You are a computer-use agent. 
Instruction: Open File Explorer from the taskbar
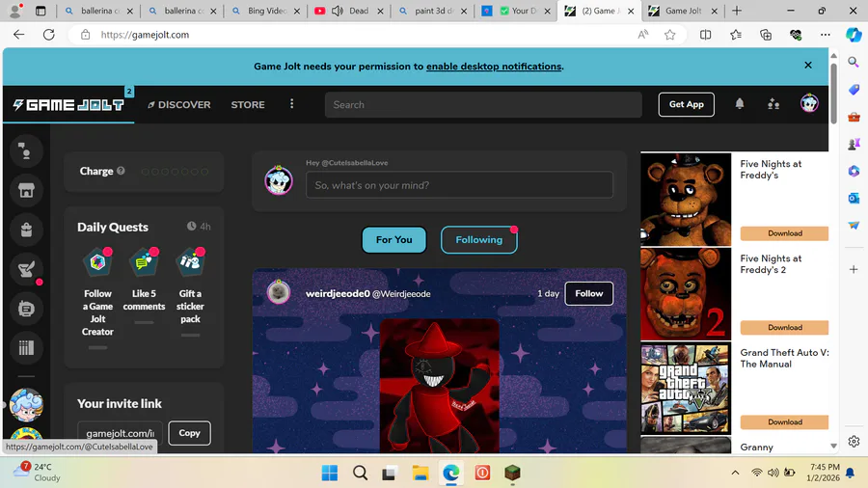click(420, 474)
